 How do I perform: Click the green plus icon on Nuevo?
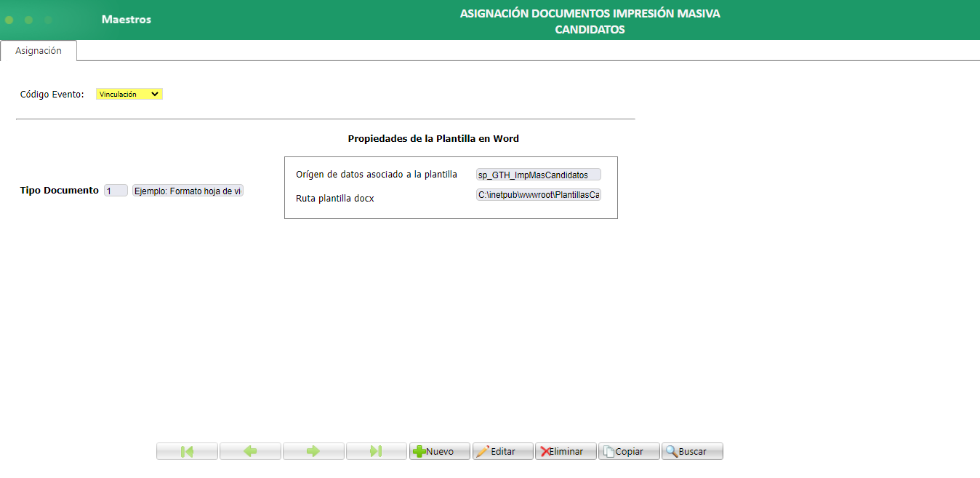tap(422, 451)
